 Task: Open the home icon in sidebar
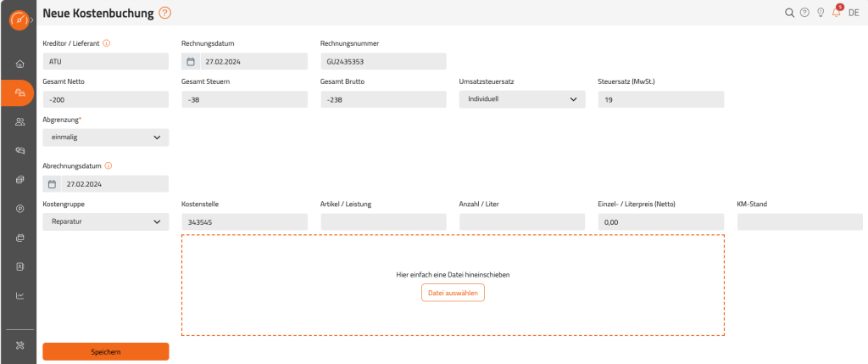pyautogui.click(x=20, y=64)
